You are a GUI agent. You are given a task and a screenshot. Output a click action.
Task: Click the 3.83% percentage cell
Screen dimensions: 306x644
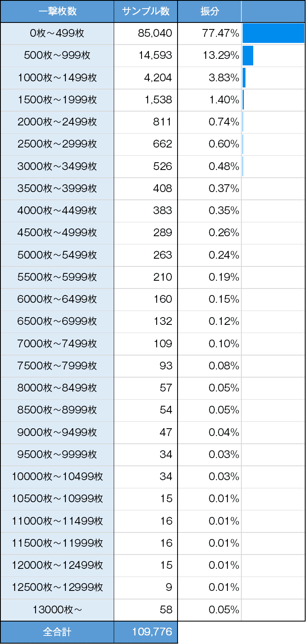click(x=209, y=78)
